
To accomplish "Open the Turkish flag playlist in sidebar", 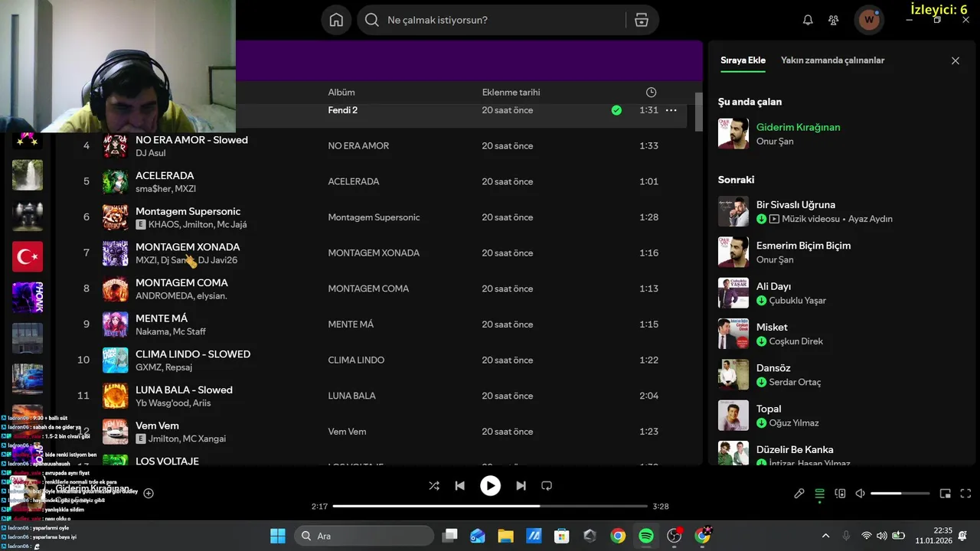I will pos(28,256).
